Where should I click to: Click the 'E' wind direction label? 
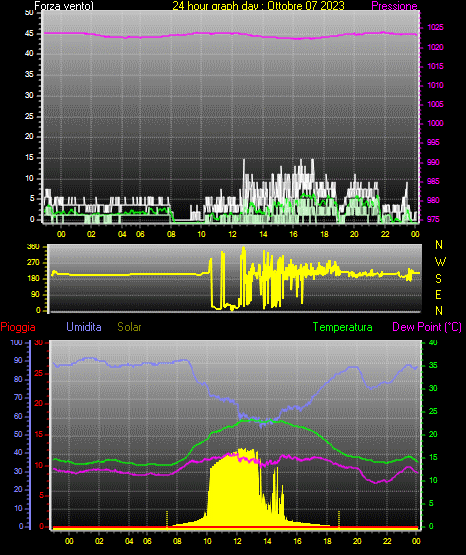point(439,294)
